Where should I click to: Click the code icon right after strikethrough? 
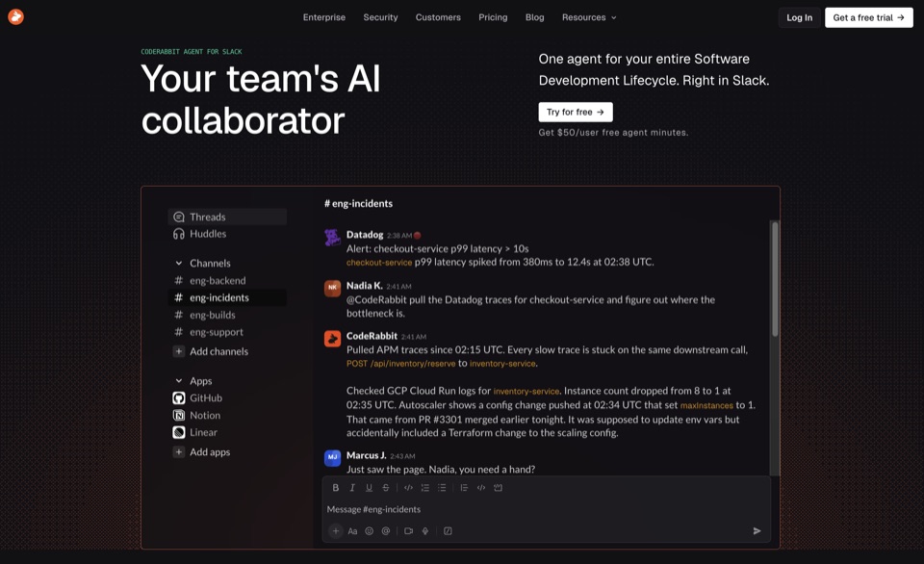click(408, 487)
